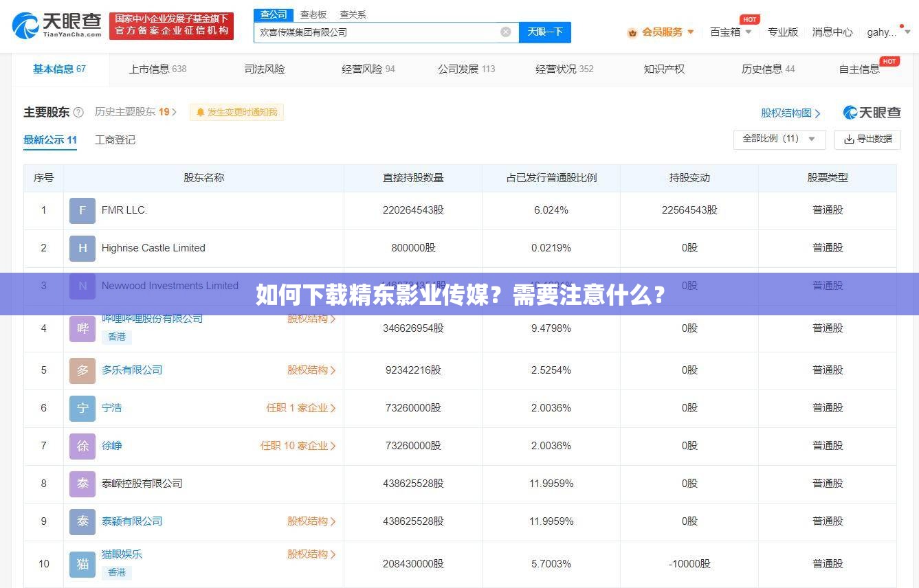Click the 会员服务 crown icon
Viewport: 919px width, 588px height.
click(x=632, y=32)
